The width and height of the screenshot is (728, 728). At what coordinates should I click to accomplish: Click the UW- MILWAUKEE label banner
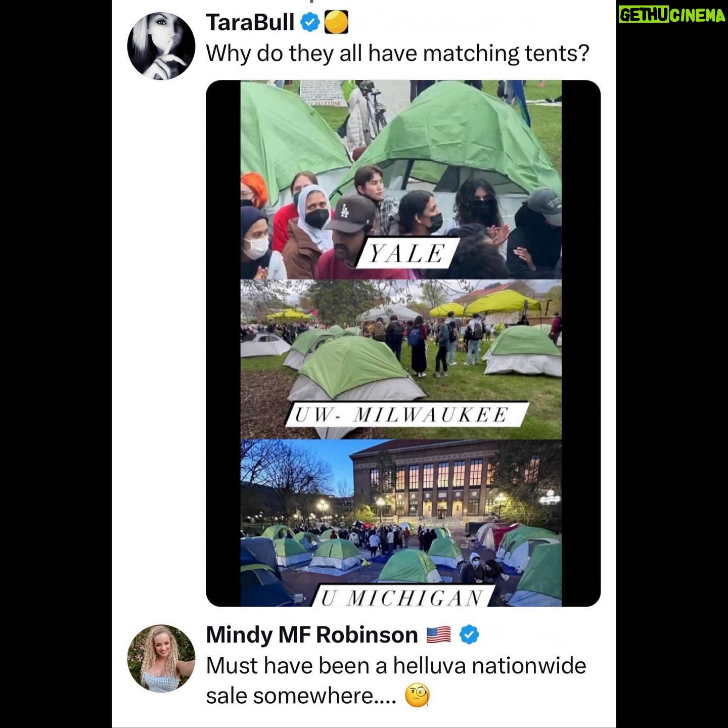coord(406,415)
